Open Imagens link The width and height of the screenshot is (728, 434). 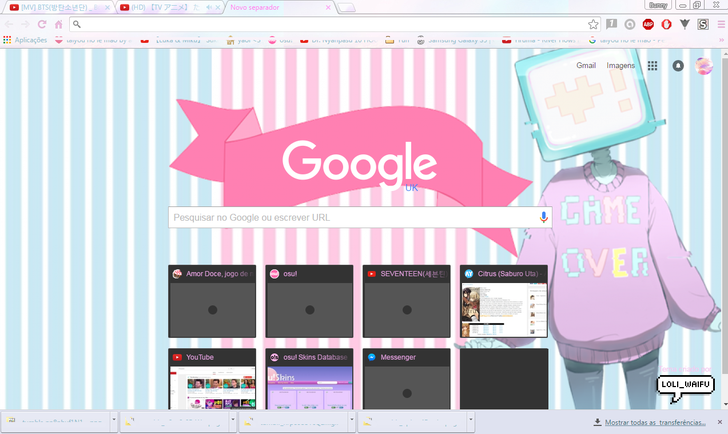point(620,65)
